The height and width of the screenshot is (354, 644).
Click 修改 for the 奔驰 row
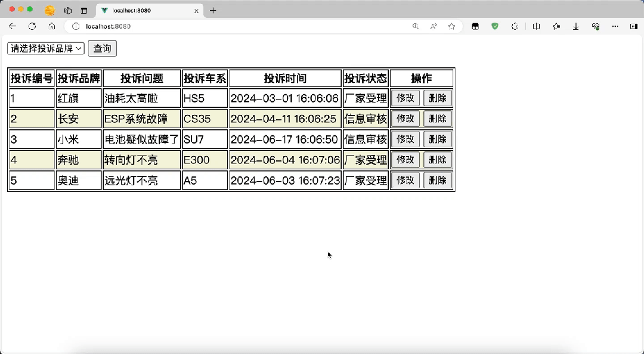pyautogui.click(x=405, y=160)
